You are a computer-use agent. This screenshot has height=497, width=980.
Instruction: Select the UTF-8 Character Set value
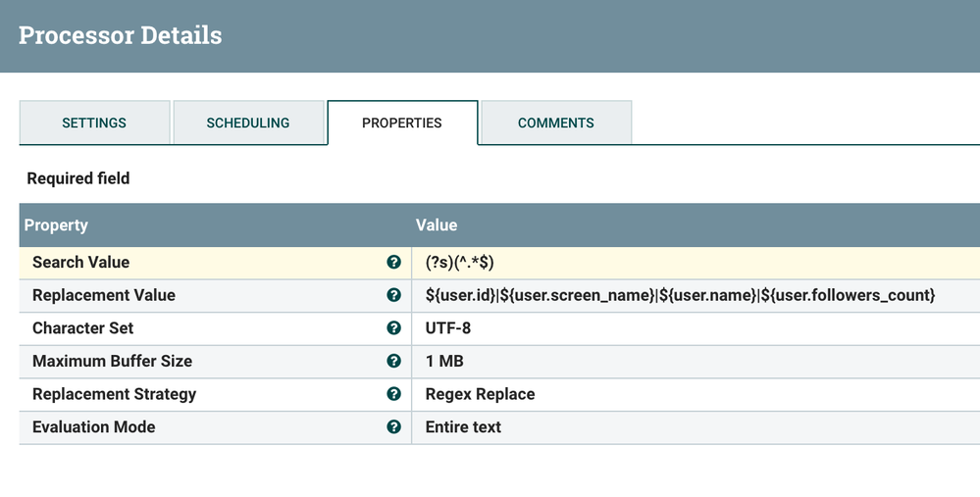coord(447,328)
